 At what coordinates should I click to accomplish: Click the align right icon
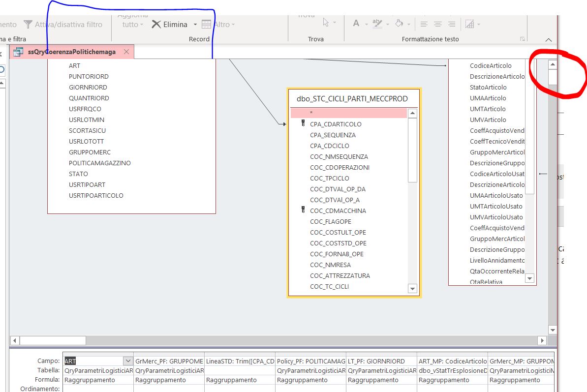tap(452, 24)
